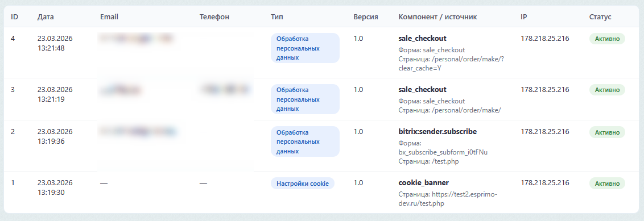Viewport: 644px width, 221px height.
Task: Click the phone dash in row 1
Action: (x=203, y=183)
